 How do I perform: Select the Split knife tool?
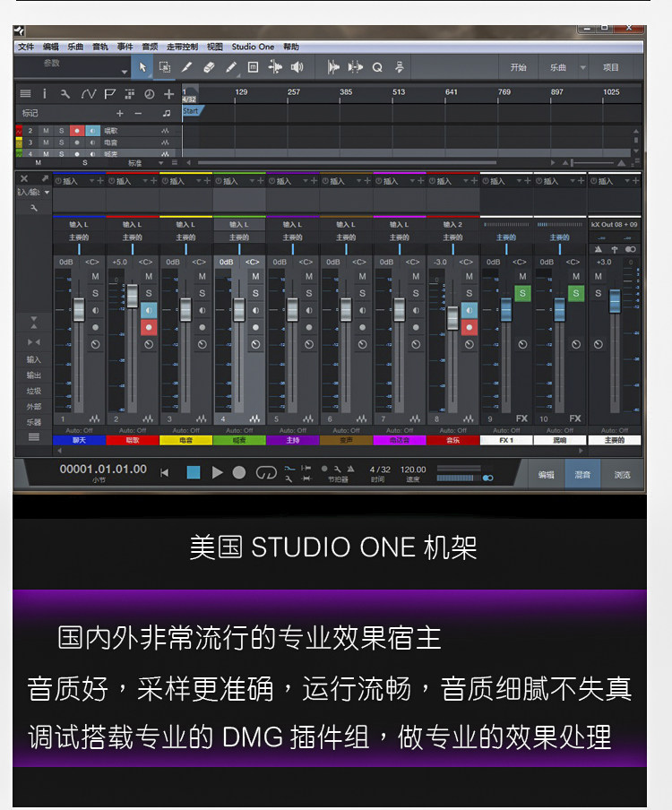pyautogui.click(x=187, y=67)
